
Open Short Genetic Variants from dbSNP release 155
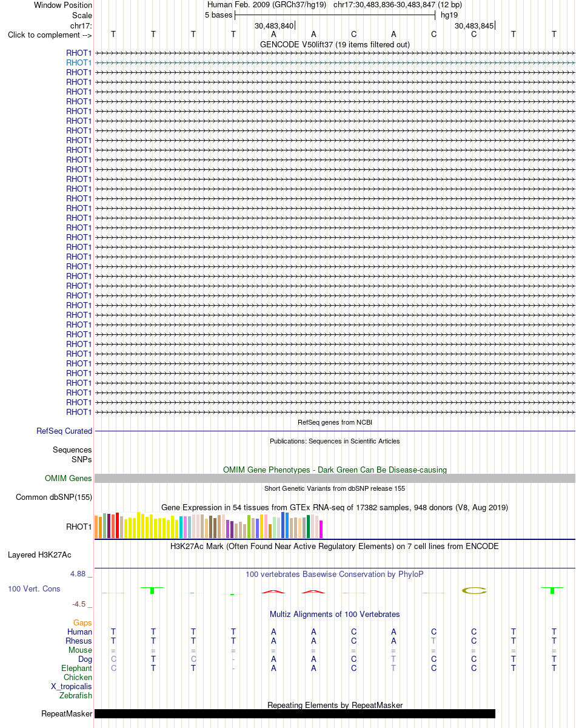(335, 488)
